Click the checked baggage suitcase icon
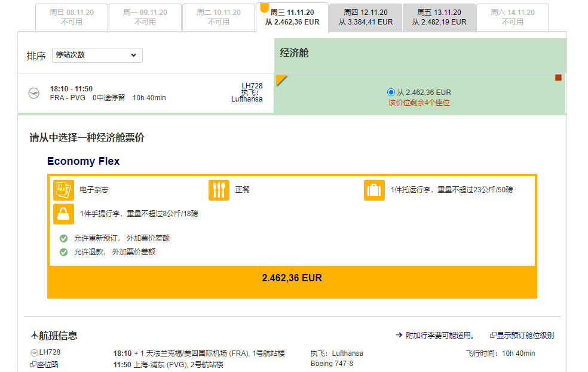588x372 pixels. [x=374, y=190]
